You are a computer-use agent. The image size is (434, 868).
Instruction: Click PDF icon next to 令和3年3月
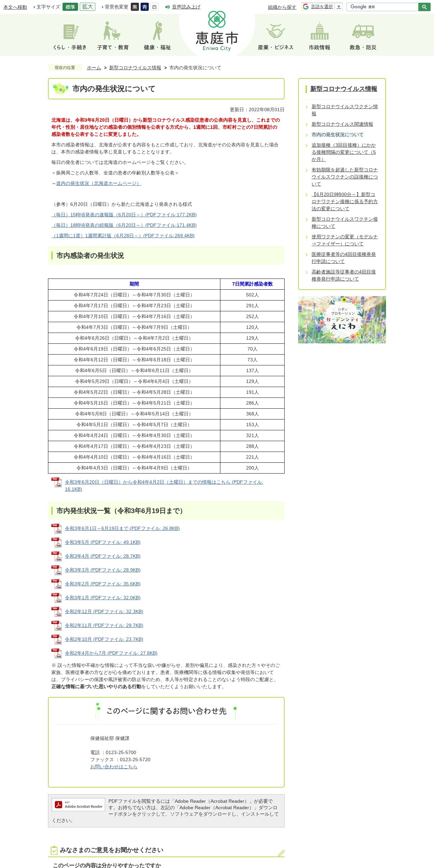click(56, 570)
